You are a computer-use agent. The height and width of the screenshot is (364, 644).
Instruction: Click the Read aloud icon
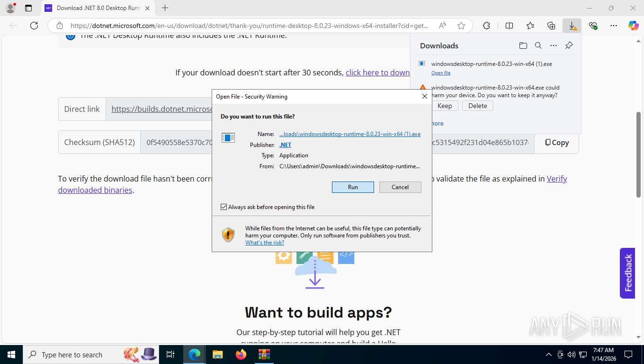[x=442, y=26]
